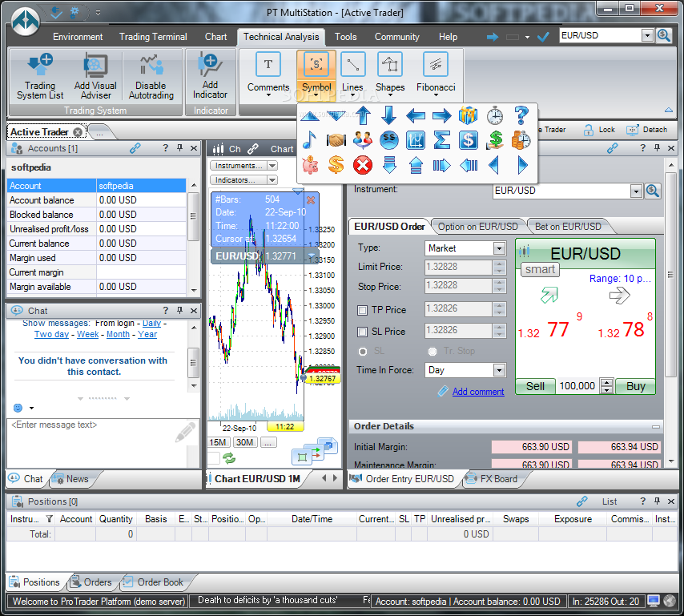Click the Add comment link
This screenshot has width=684, height=616.
pyautogui.click(x=478, y=392)
